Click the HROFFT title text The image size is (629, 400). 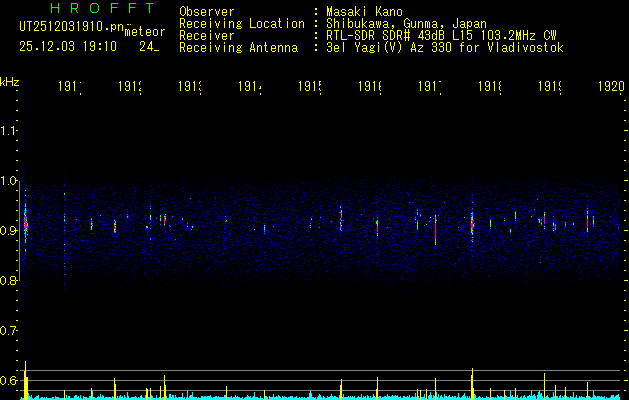(x=103, y=8)
